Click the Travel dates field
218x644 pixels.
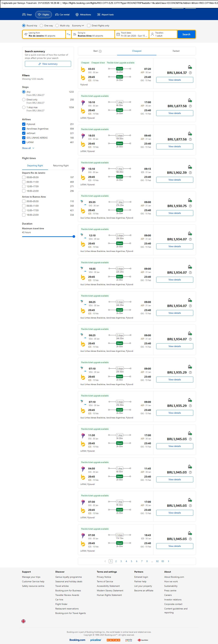pos(132,34)
